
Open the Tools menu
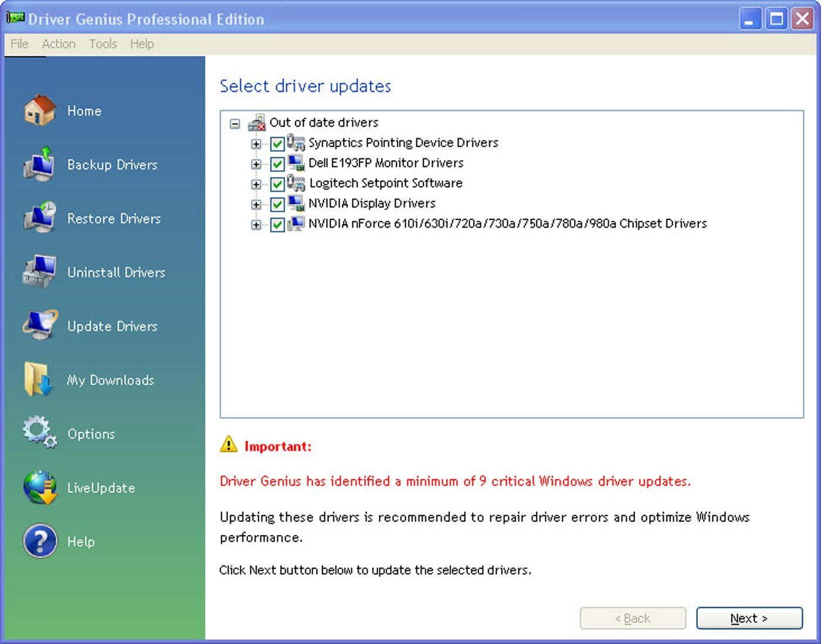(103, 44)
